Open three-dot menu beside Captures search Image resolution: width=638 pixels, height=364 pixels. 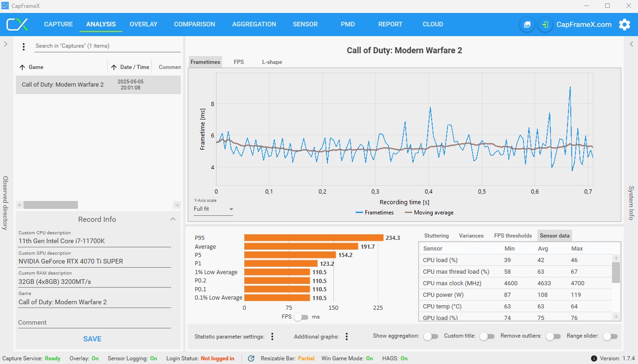[24, 47]
